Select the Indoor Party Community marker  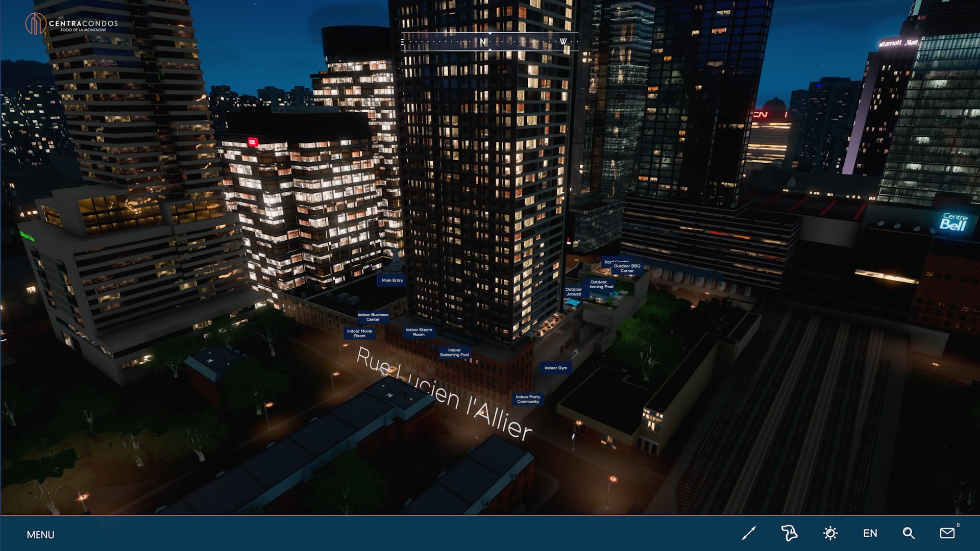click(528, 399)
